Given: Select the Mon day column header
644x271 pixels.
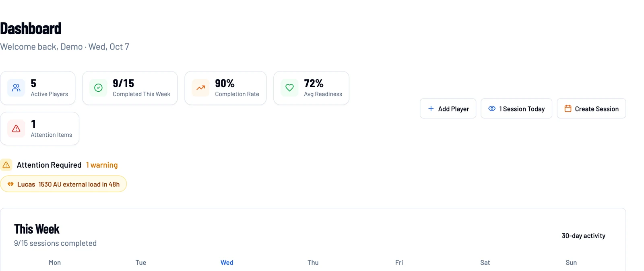Looking at the screenshot, I should pyautogui.click(x=55, y=263).
